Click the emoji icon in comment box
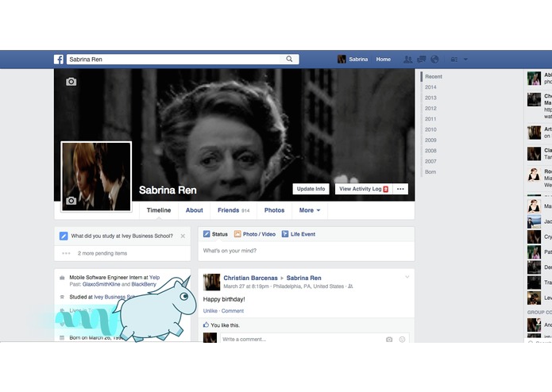 (402, 340)
